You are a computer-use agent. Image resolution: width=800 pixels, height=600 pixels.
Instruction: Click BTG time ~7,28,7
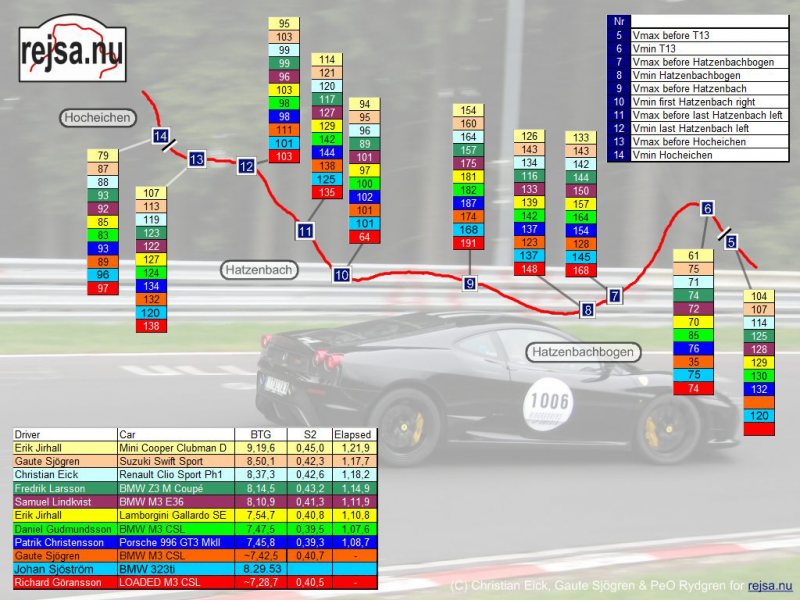click(261, 582)
